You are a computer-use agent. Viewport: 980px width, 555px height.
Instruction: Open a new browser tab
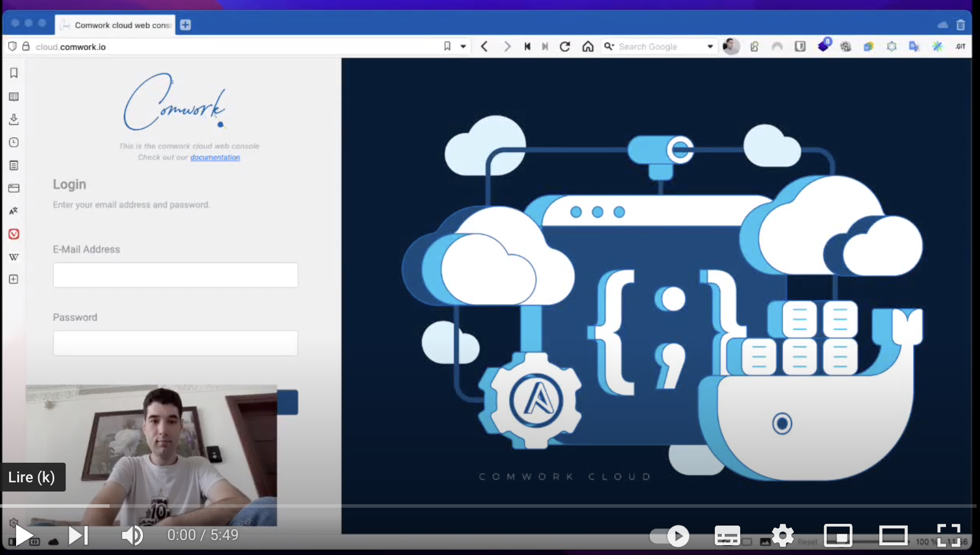coord(185,25)
